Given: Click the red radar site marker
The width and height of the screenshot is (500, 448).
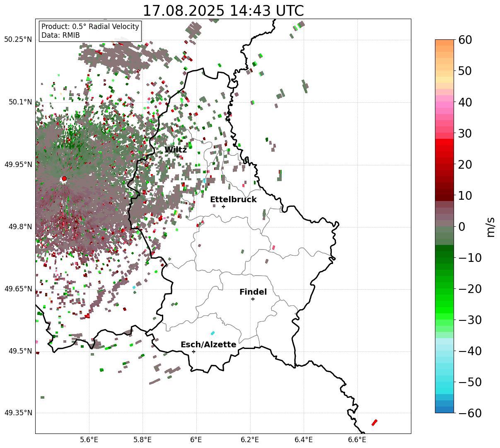Looking at the screenshot, I should (64, 179).
